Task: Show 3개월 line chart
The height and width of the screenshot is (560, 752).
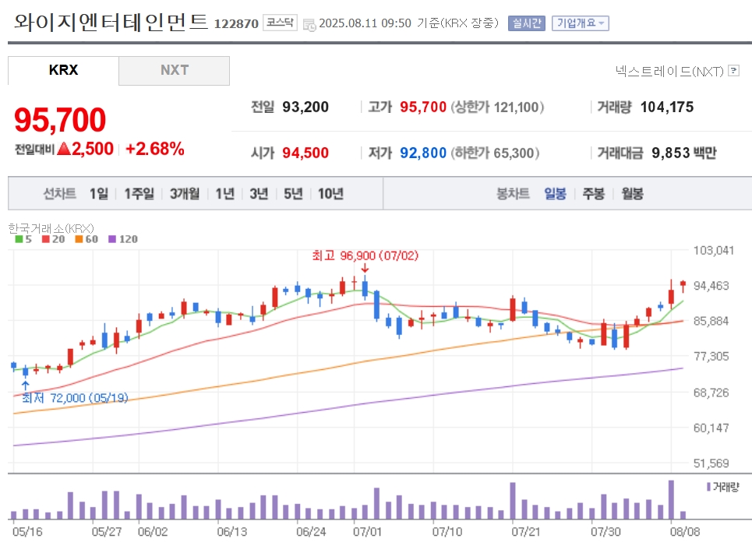Action: pyautogui.click(x=185, y=194)
